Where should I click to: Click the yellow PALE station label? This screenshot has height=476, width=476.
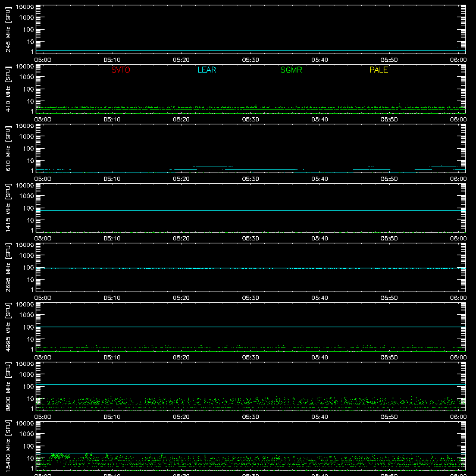tap(378, 70)
